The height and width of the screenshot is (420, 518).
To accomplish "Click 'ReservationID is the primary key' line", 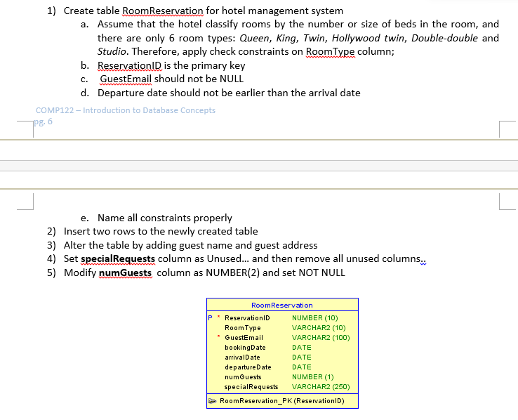I will [x=171, y=66].
